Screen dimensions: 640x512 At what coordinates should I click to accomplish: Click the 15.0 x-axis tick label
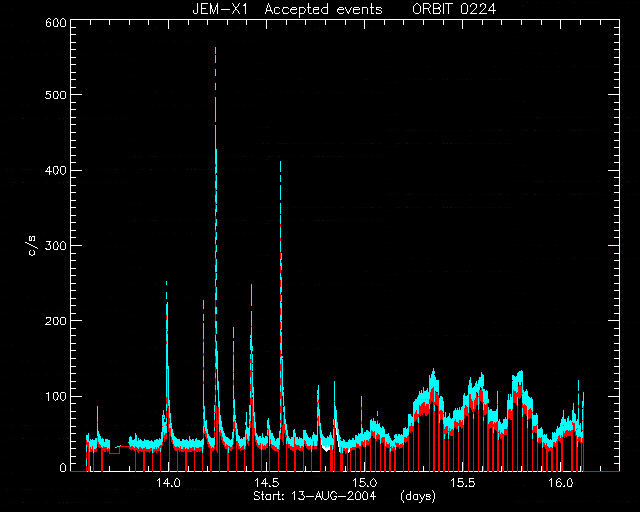point(365,483)
